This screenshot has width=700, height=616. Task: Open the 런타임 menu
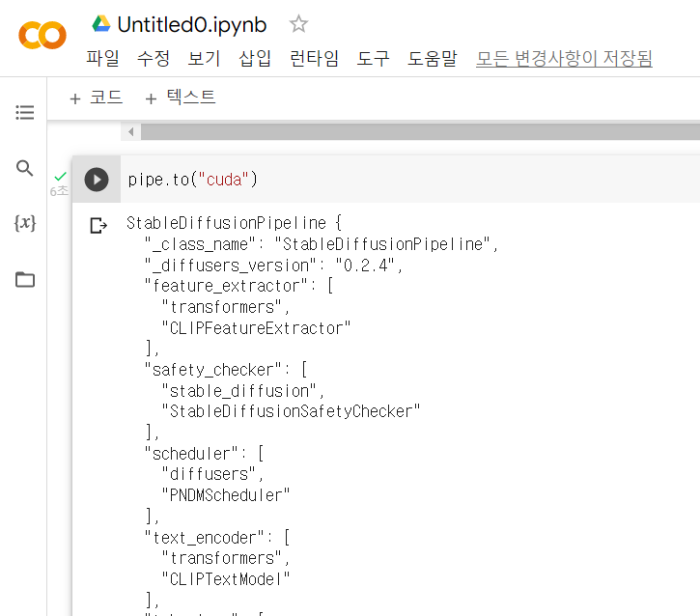pos(315,58)
